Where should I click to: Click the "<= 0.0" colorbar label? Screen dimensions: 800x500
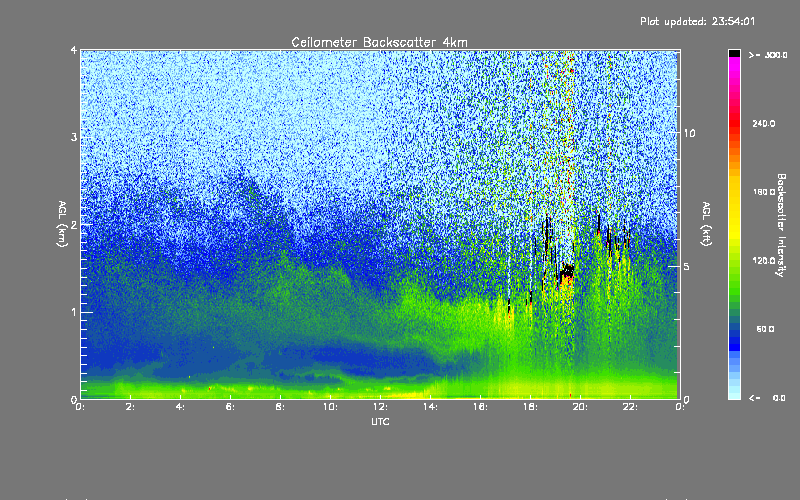767,398
